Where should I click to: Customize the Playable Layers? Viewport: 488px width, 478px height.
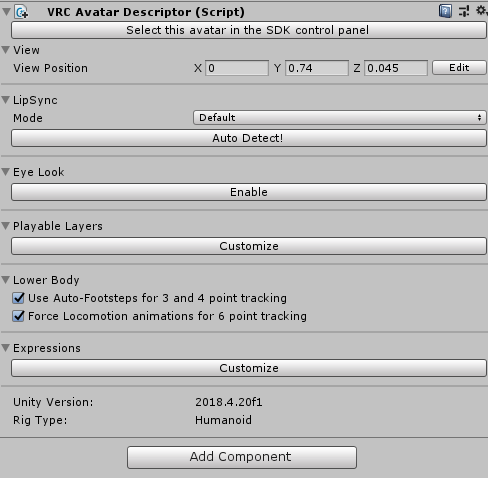coord(249,246)
